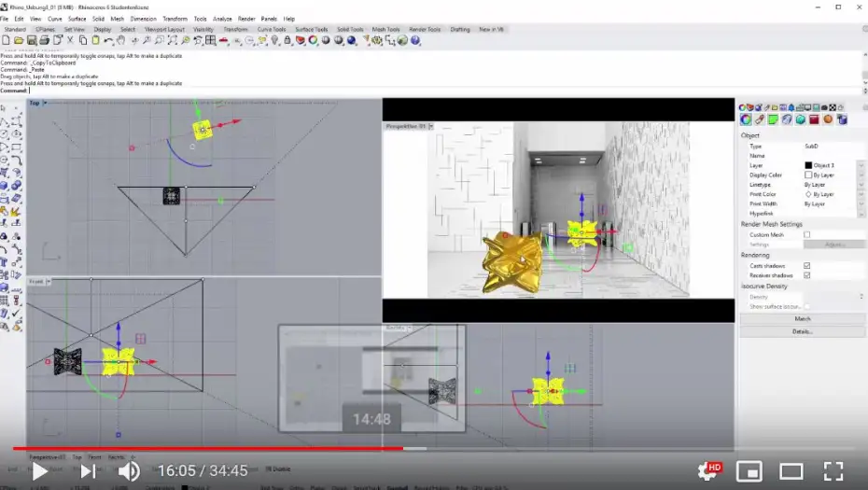The width and height of the screenshot is (868, 490).
Task: Click the Open file folder icon
Action: click(x=19, y=40)
